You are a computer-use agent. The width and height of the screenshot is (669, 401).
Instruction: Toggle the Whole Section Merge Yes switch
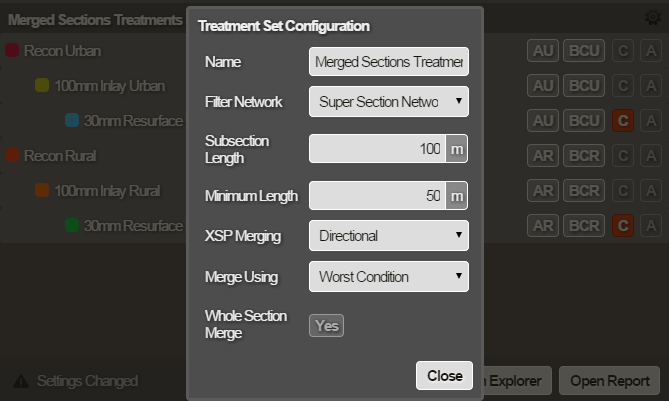(327, 325)
